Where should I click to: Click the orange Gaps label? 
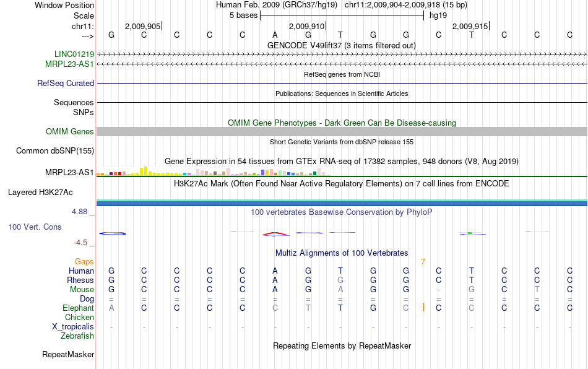pos(84,261)
